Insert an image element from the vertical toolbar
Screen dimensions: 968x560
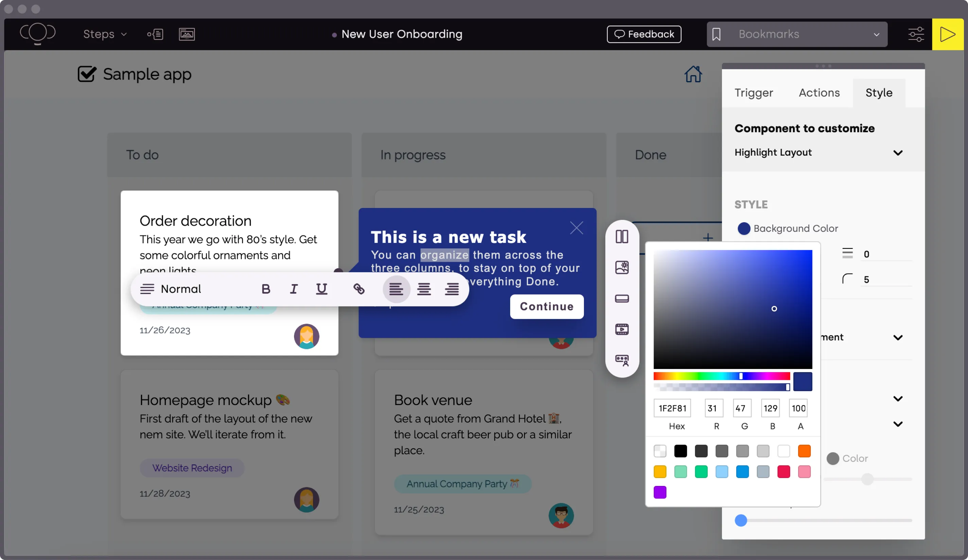click(x=622, y=267)
